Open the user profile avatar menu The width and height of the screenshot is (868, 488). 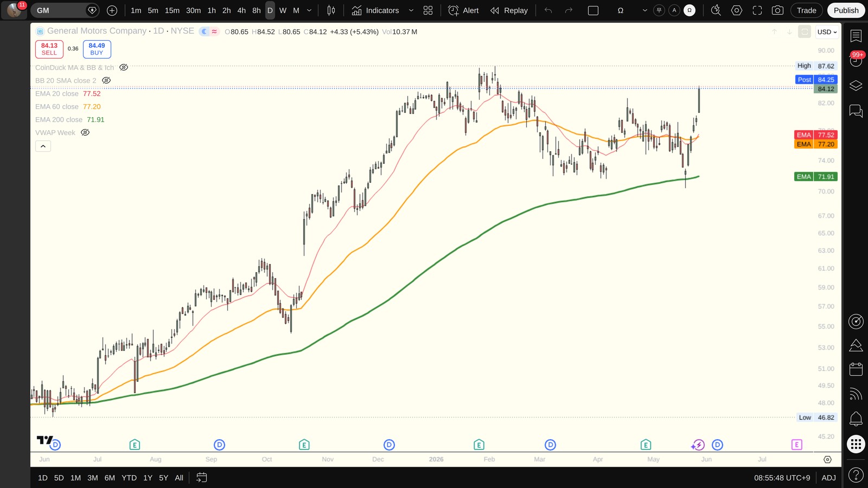tap(14, 10)
